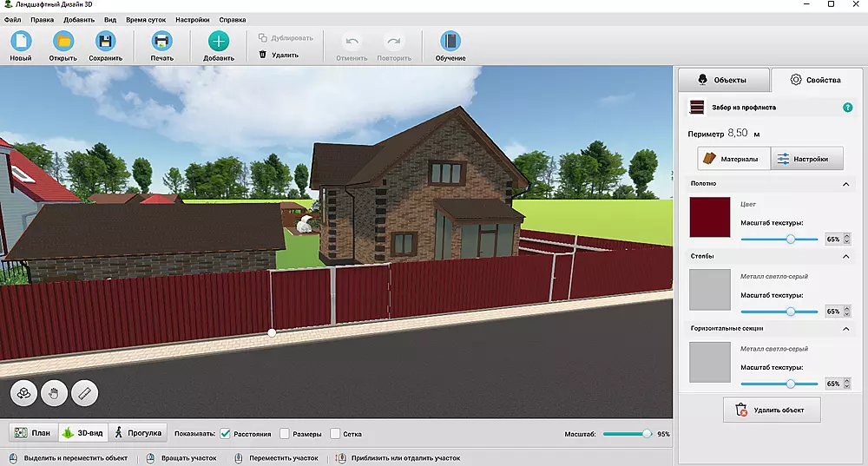Select the ruler measurement tool
The width and height of the screenshot is (868, 466).
pyautogui.click(x=84, y=393)
